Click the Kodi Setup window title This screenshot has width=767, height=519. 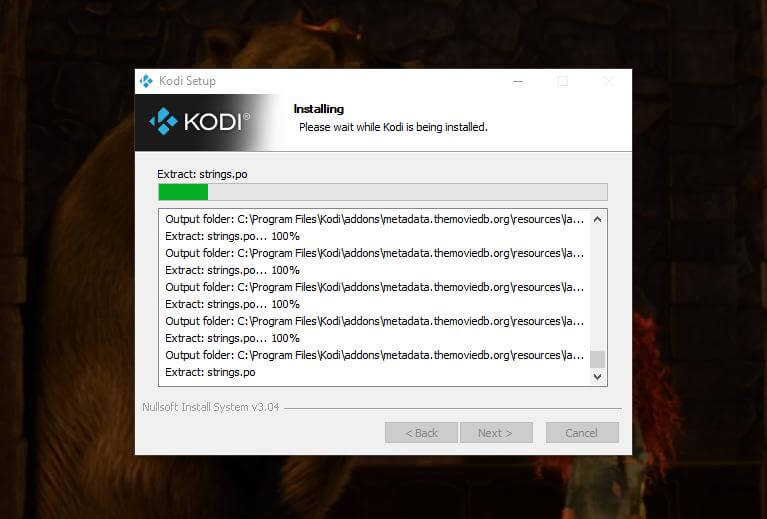pos(187,81)
